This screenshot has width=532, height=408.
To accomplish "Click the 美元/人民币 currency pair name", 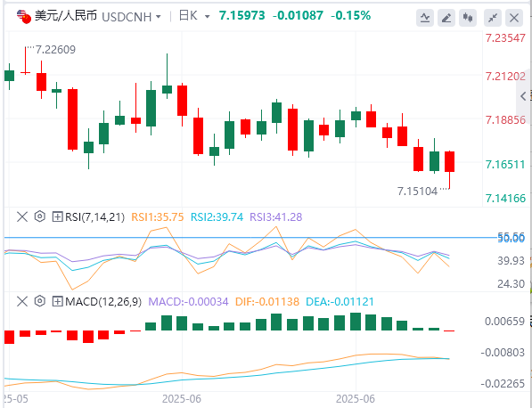I will point(66,16).
